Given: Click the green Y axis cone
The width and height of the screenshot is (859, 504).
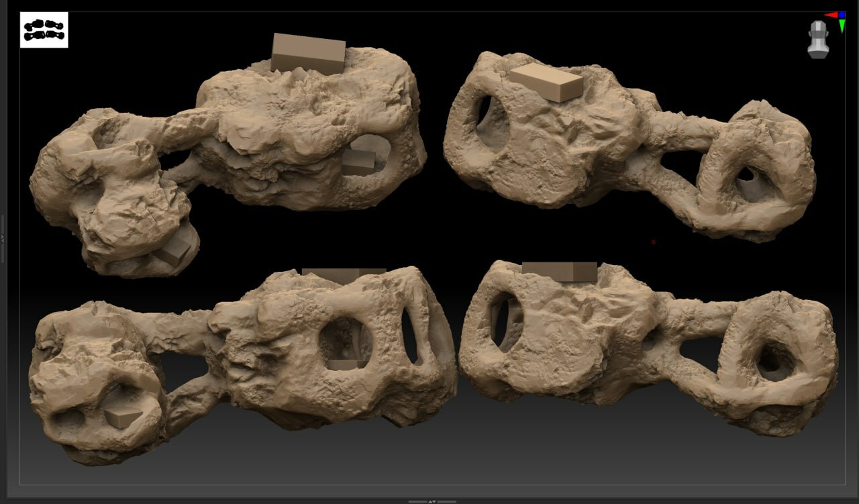Looking at the screenshot, I should 842,26.
